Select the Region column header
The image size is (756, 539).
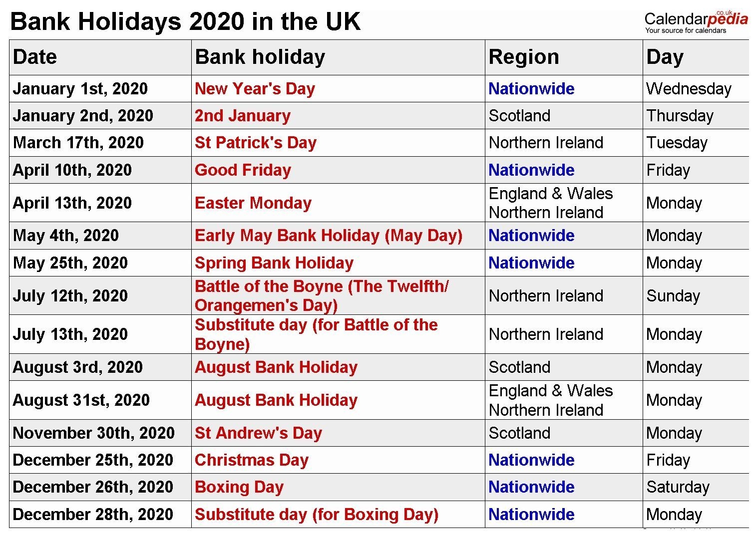[524, 57]
